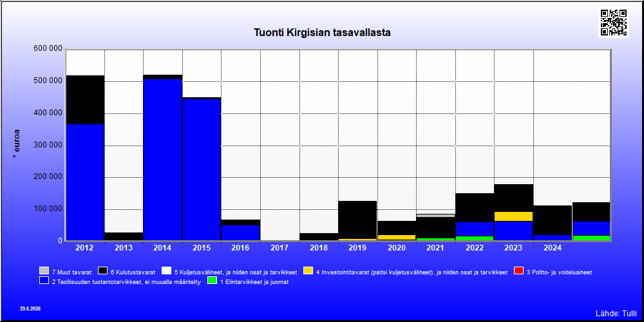644x322 pixels.
Task: Click the 2021 year axis label
Action: pos(436,248)
